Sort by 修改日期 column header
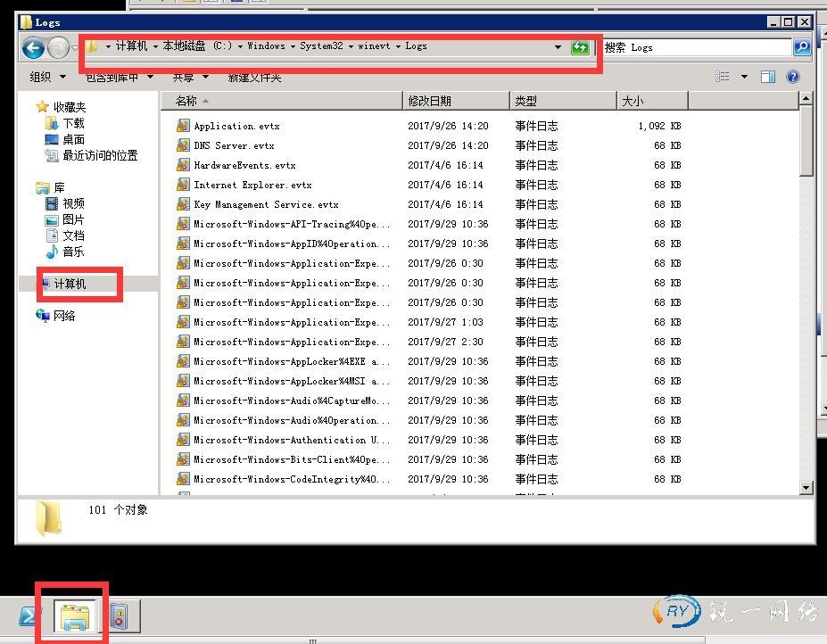This screenshot has width=827, height=644. [430, 101]
